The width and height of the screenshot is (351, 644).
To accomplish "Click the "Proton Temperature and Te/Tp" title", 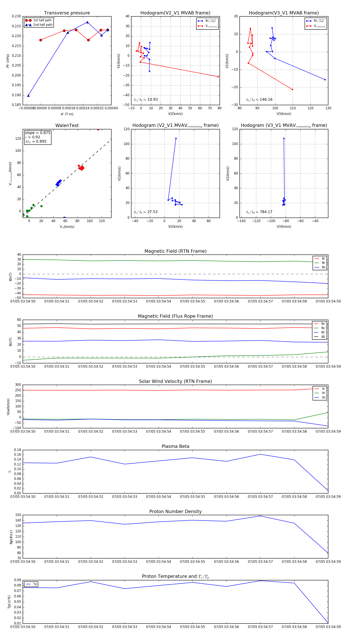I will (175, 576).
